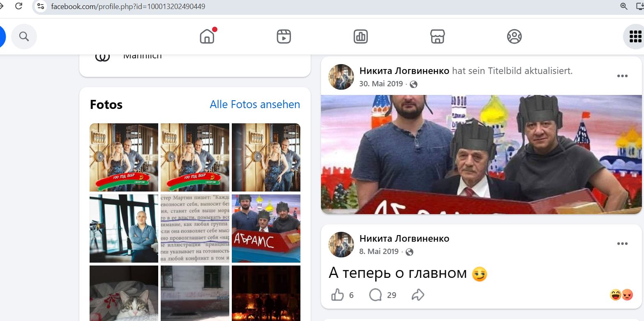Image resolution: width=644 pixels, height=321 pixels.
Task: Open the Facebook Home feed icon
Action: click(207, 37)
